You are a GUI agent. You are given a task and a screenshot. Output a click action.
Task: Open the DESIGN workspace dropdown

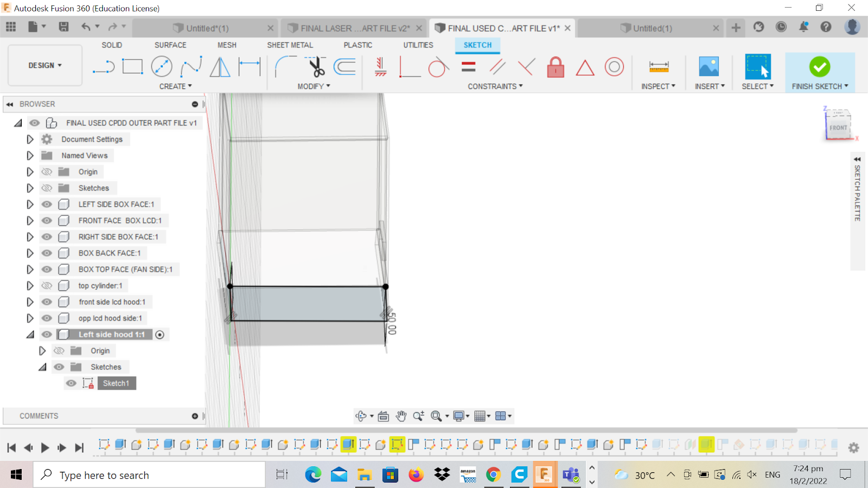(45, 66)
